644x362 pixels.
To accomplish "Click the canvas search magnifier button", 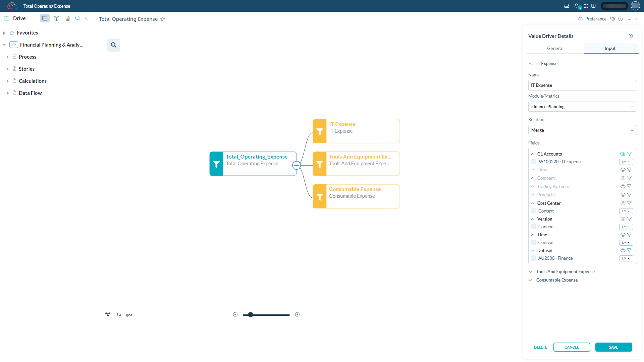I will click(x=114, y=45).
